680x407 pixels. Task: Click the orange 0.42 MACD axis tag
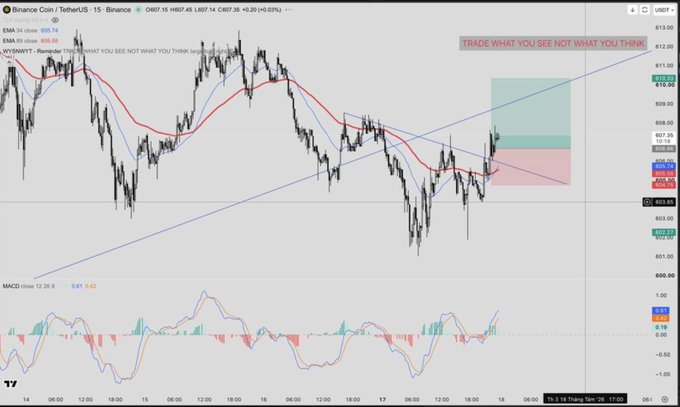pos(661,318)
